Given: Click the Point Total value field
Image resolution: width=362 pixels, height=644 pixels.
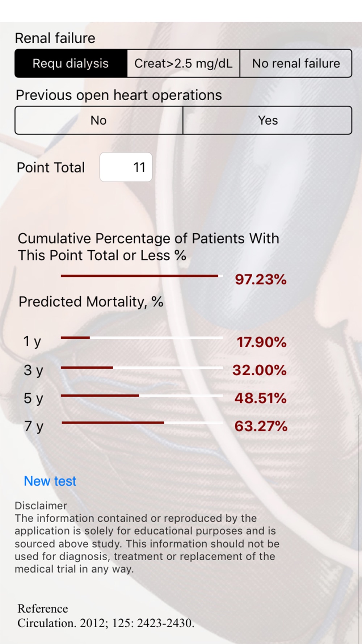Looking at the screenshot, I should coord(126,167).
